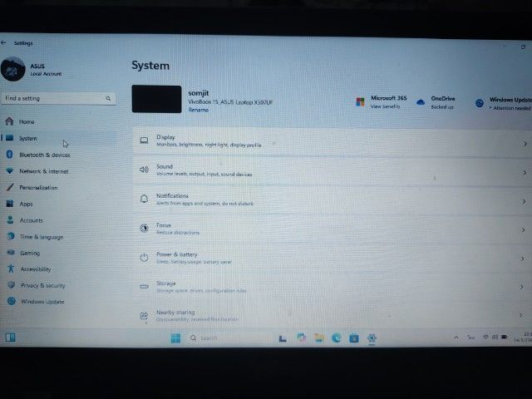The height and width of the screenshot is (399, 532).
Task: Open the Display settings row
Action: click(x=332, y=141)
